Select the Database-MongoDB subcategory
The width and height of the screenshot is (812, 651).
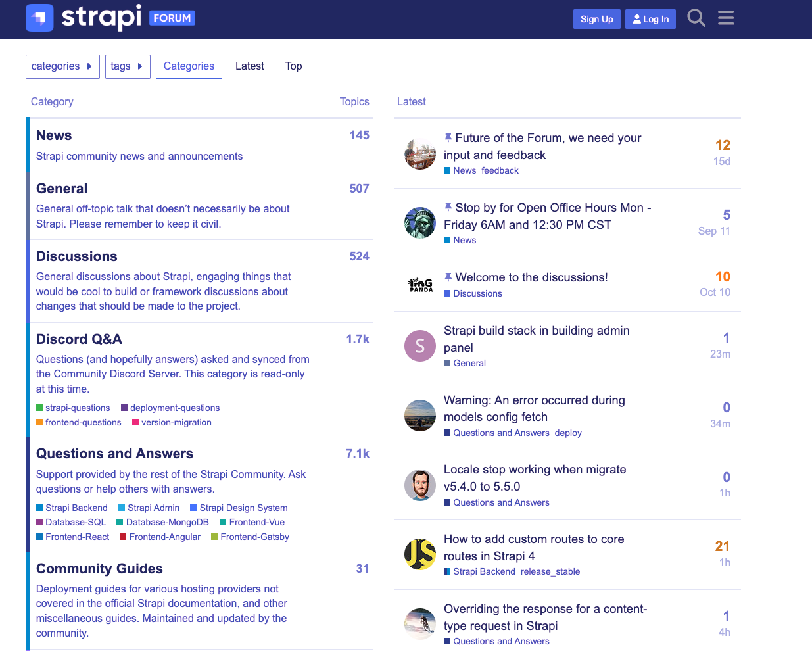click(162, 522)
